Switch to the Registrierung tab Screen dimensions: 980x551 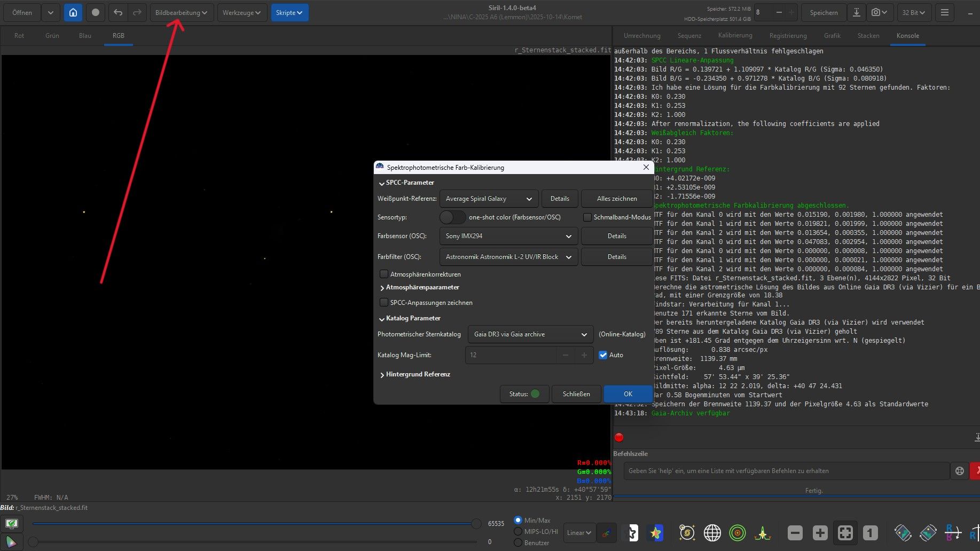pos(788,36)
